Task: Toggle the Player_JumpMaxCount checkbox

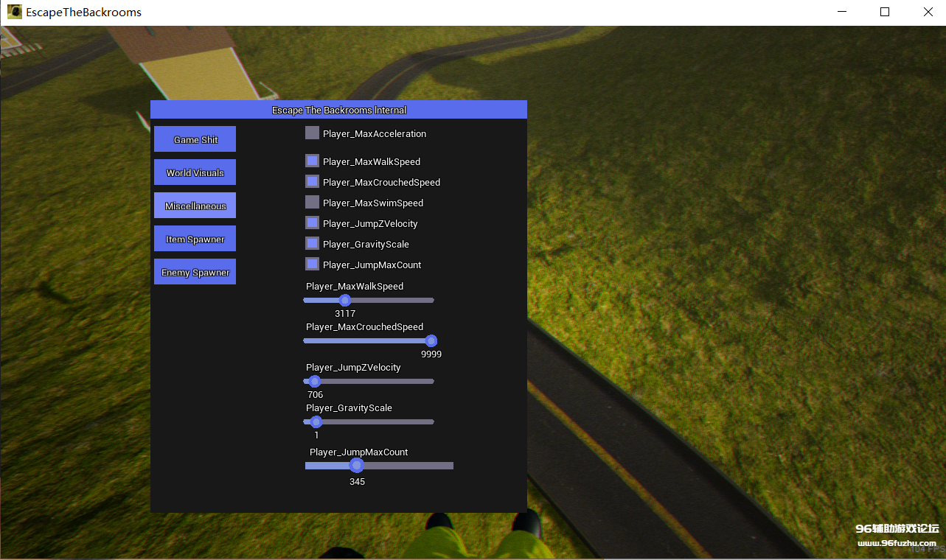Action: [312, 264]
